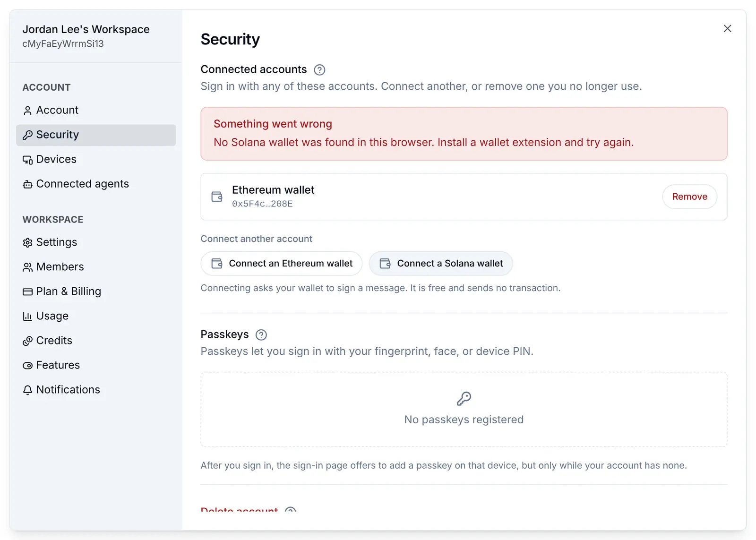
Task: Click the workspace ID cMyFaEyWrrmSi13
Action: [63, 44]
